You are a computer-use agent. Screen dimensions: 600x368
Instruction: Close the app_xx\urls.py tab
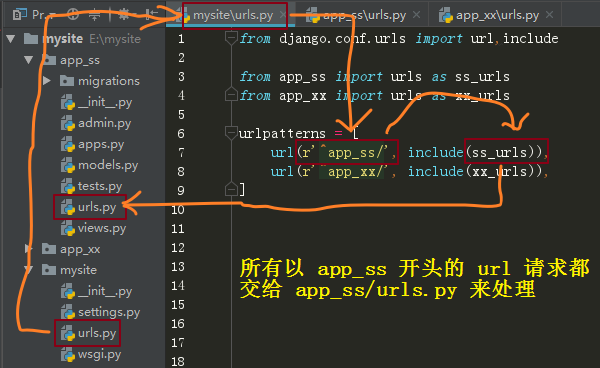tap(549, 15)
